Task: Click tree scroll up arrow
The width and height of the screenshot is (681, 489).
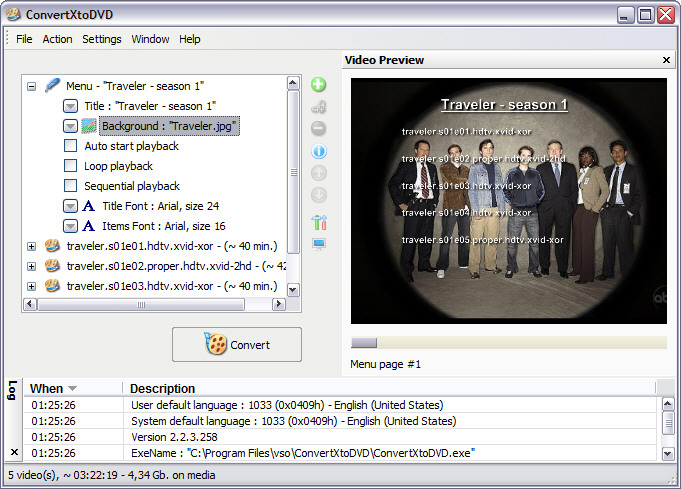Action: pos(293,83)
